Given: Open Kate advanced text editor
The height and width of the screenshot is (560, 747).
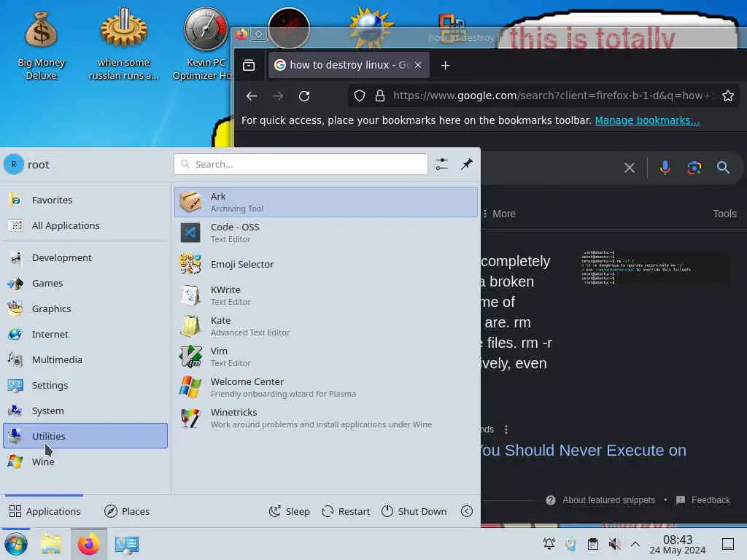Looking at the screenshot, I should (326, 326).
